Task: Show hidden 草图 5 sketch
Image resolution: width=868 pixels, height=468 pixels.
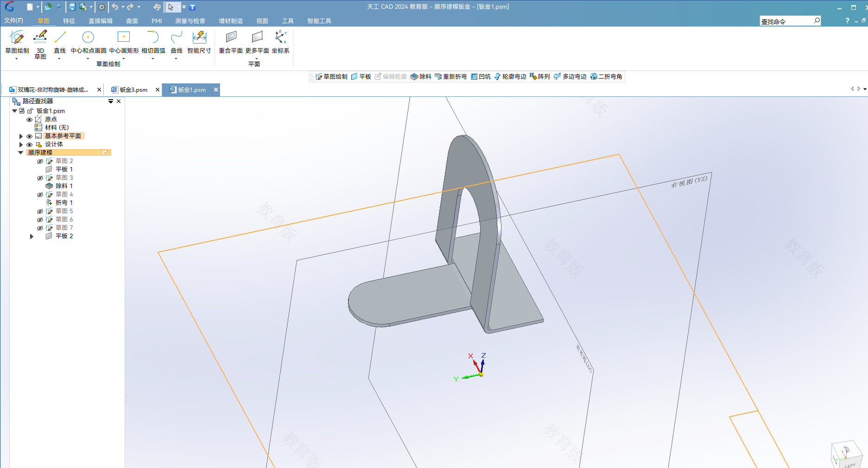Action: (40, 211)
